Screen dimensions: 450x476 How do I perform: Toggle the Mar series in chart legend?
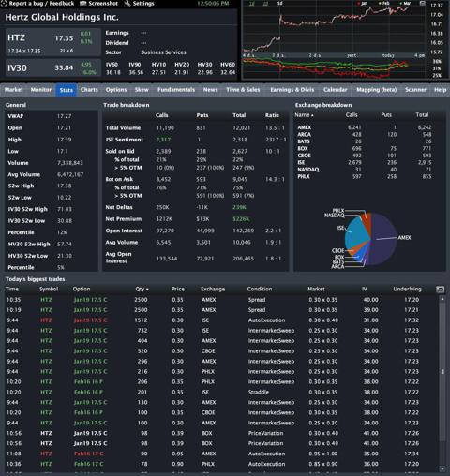pyautogui.click(x=405, y=4)
